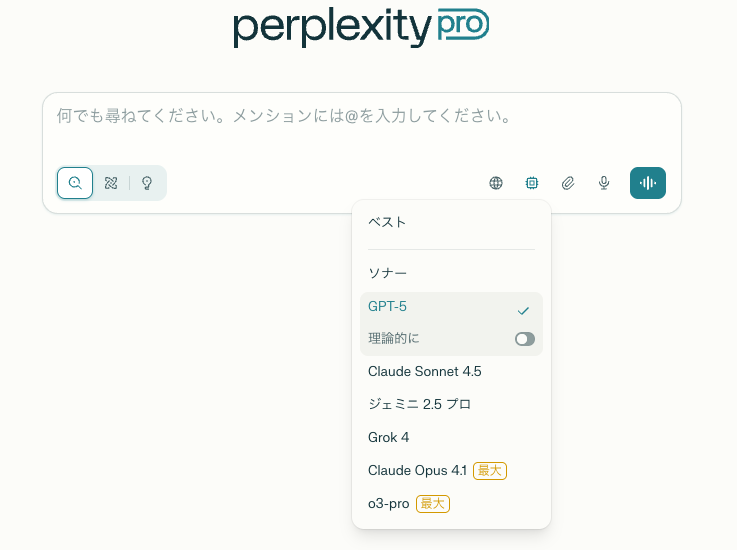Select the o3-pro model option
Screen dimensions: 737x550
[388, 503]
